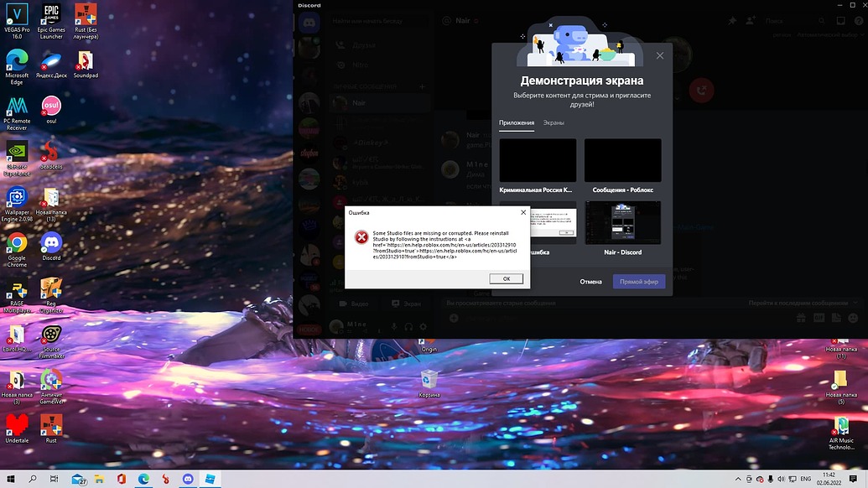Open Task View on the taskbar

pos(54,479)
